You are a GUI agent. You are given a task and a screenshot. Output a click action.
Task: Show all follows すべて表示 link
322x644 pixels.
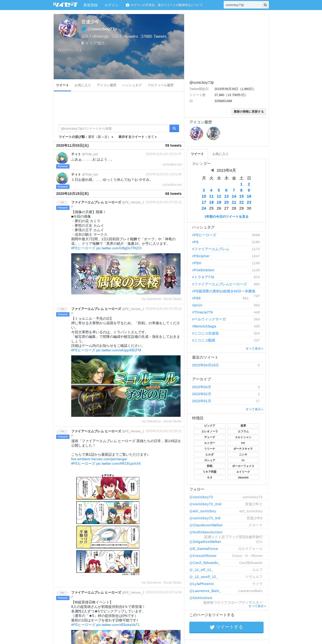257,606
